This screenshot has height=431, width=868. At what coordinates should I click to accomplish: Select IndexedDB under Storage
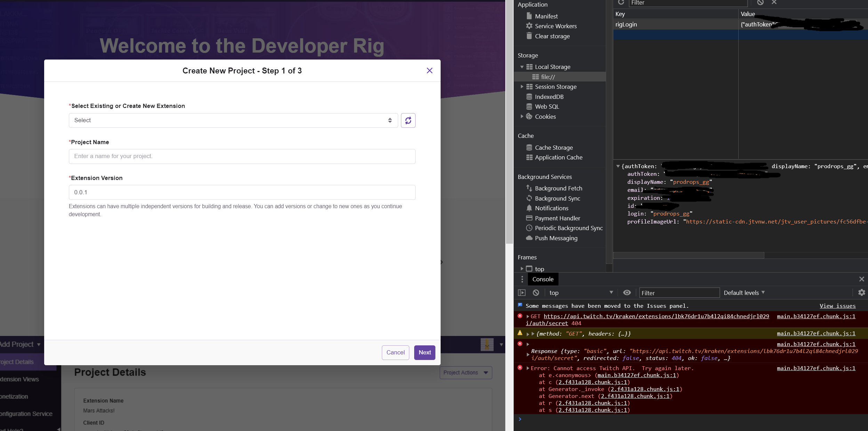click(x=549, y=97)
